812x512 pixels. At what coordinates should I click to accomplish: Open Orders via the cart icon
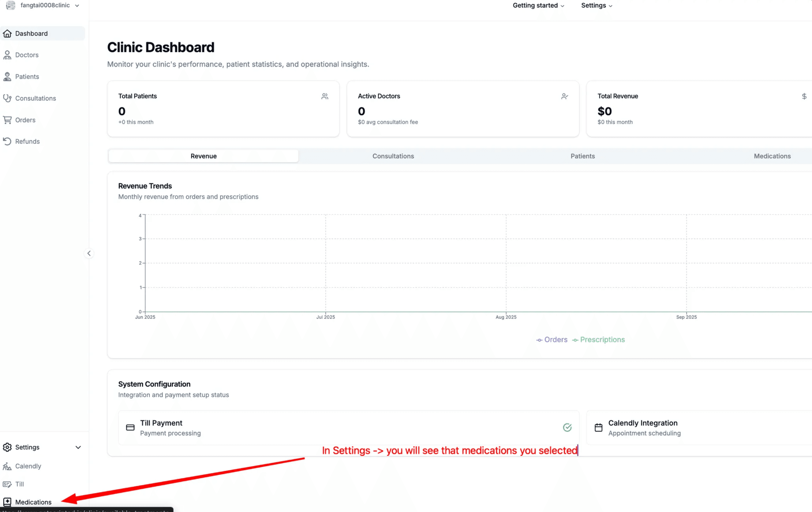click(7, 120)
